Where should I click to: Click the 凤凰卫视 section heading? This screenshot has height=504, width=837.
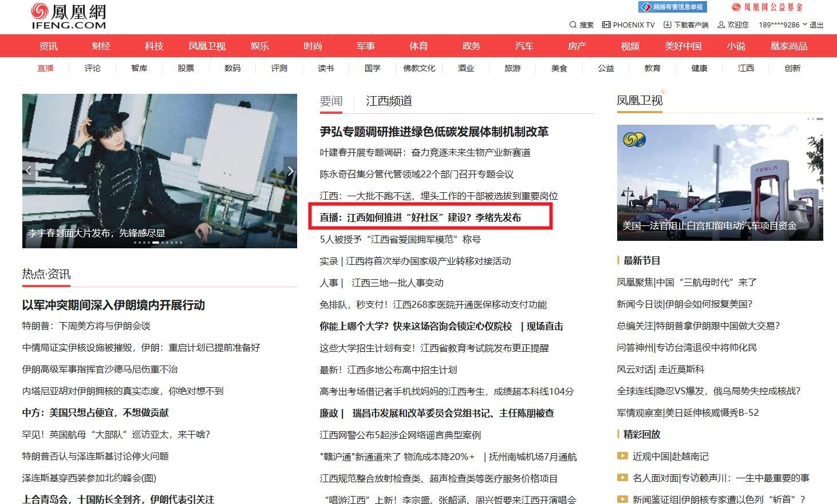(639, 101)
